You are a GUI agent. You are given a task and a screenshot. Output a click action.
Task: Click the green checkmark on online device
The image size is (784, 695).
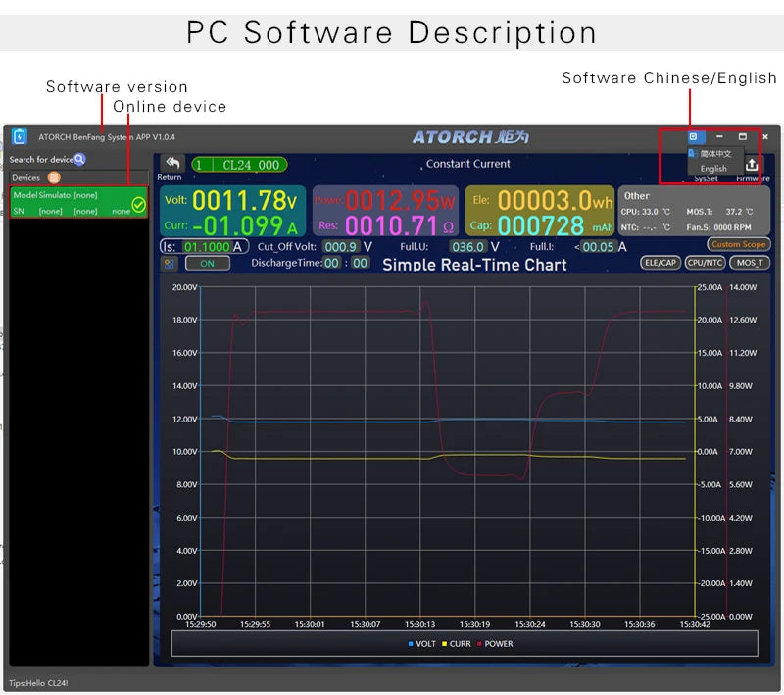(138, 204)
